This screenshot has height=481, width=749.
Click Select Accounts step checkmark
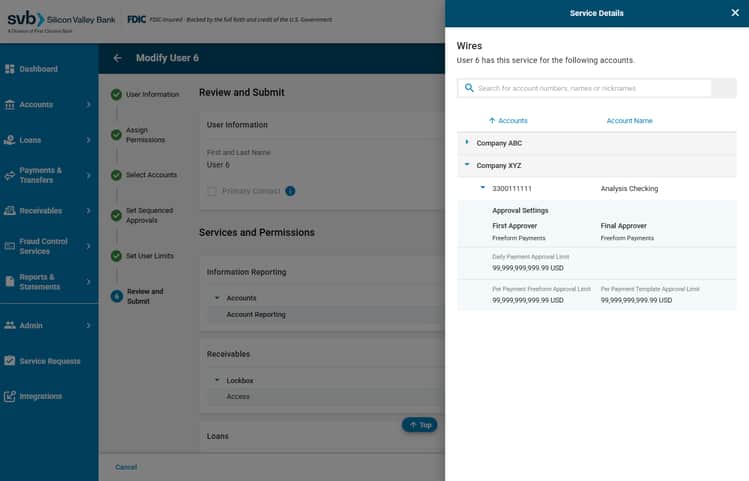(x=116, y=175)
